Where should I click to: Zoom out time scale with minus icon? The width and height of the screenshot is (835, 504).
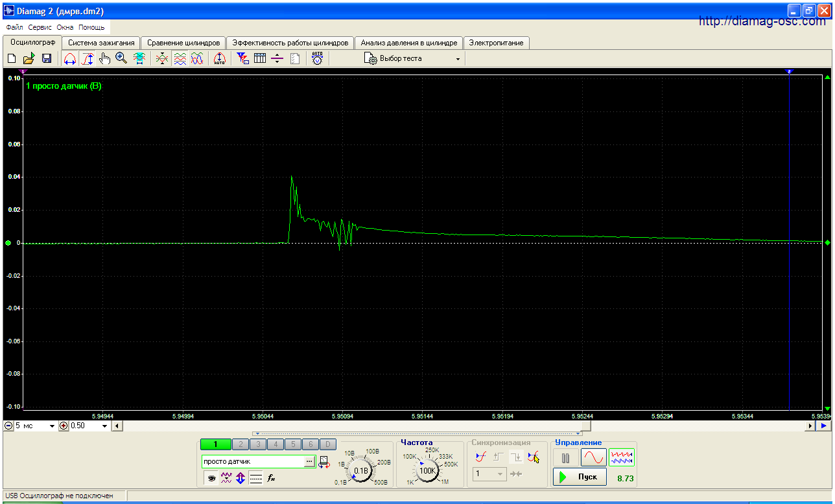[x=8, y=426]
